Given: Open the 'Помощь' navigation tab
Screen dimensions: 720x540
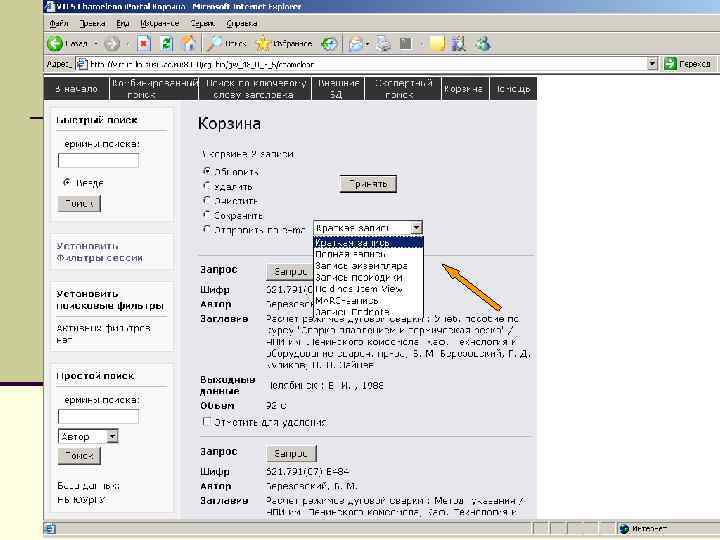Looking at the screenshot, I should [513, 89].
